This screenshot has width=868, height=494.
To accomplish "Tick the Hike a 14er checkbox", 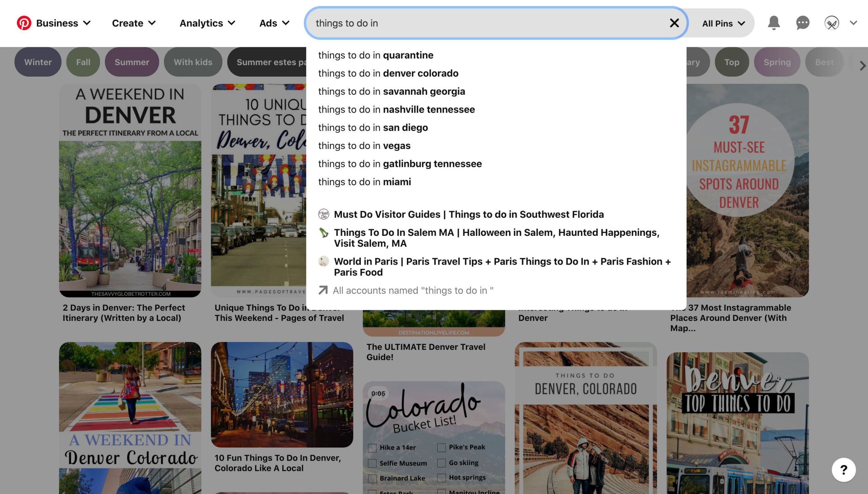I will [x=372, y=448].
